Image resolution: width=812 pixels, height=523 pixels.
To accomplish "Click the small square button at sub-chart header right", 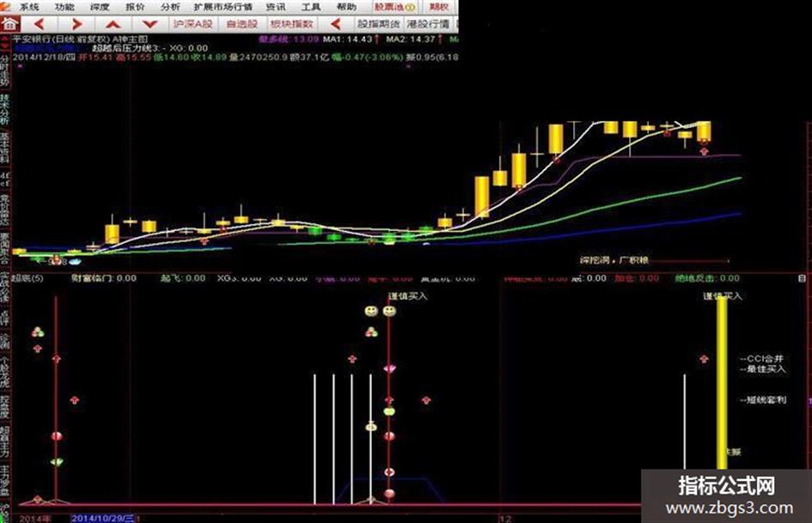I will tap(802, 278).
